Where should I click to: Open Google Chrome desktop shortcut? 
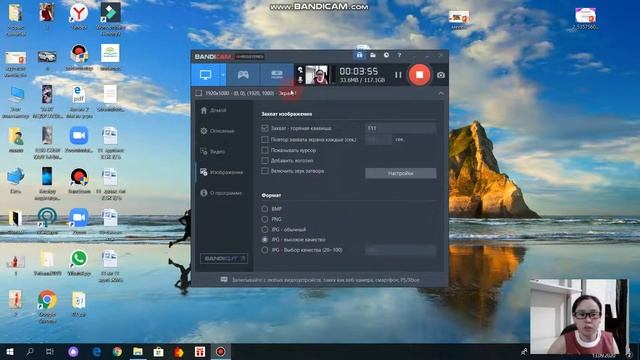pyautogui.click(x=47, y=306)
